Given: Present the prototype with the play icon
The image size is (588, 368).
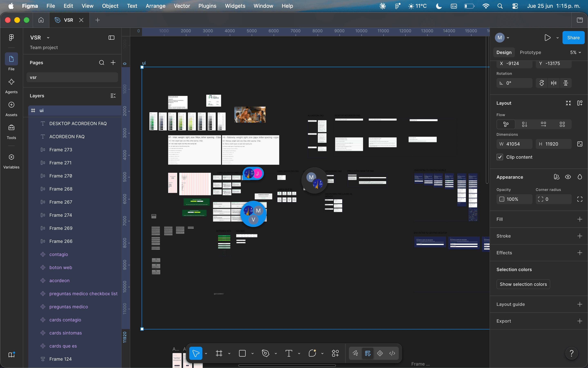Looking at the screenshot, I should point(547,38).
